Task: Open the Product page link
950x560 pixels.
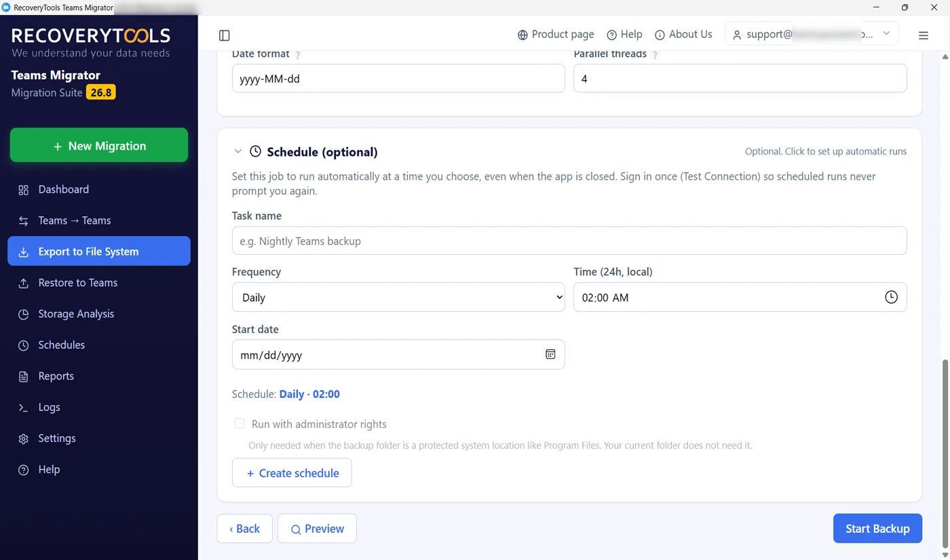Action: tap(555, 35)
